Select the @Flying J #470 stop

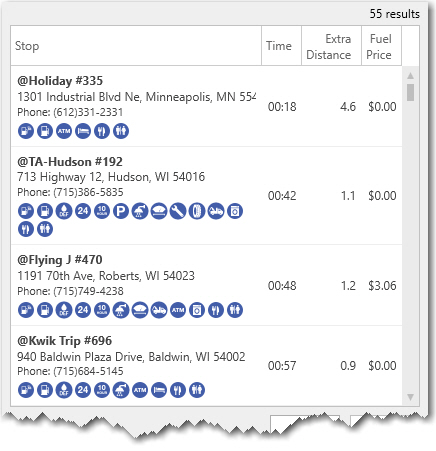(x=206, y=285)
